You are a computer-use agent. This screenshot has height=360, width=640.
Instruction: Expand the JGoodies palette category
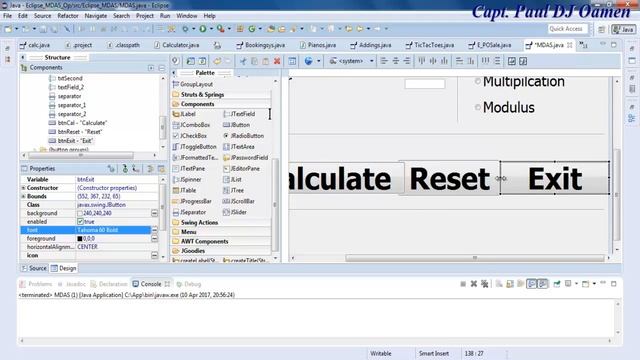(x=193, y=251)
